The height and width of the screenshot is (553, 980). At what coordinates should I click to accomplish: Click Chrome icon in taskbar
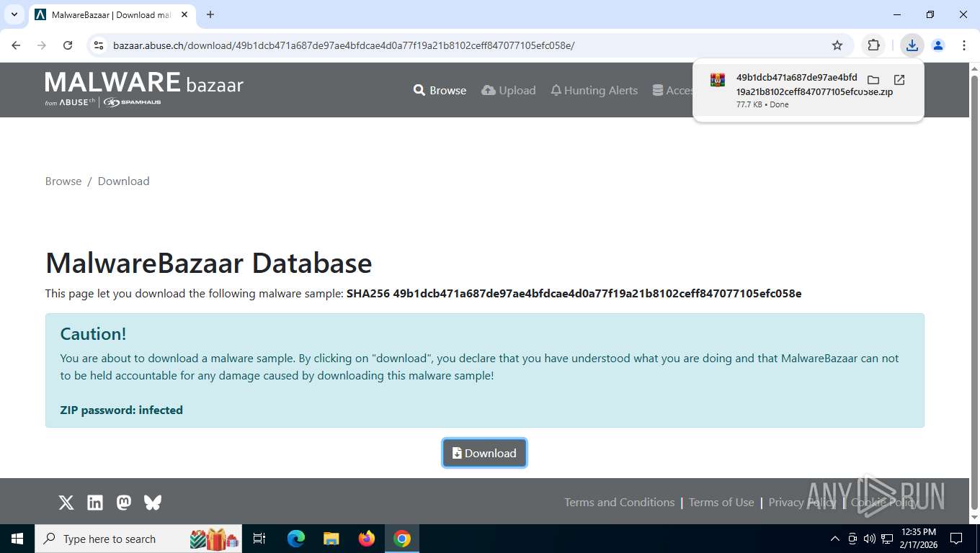tap(402, 539)
